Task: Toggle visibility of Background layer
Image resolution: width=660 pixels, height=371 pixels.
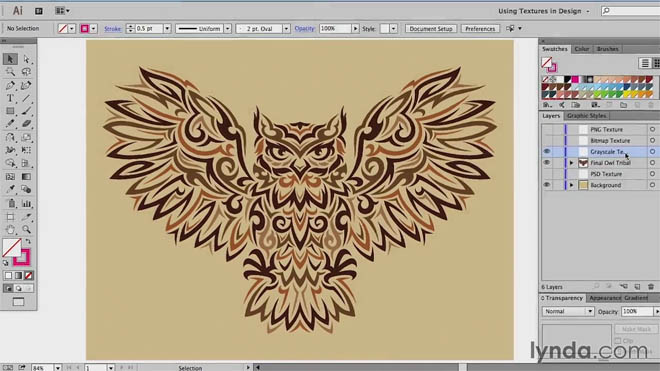Action: click(546, 185)
